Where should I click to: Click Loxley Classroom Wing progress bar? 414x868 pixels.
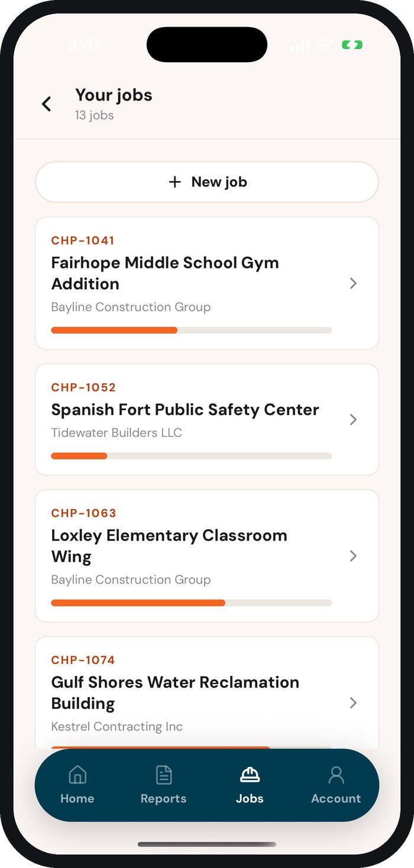point(192,603)
